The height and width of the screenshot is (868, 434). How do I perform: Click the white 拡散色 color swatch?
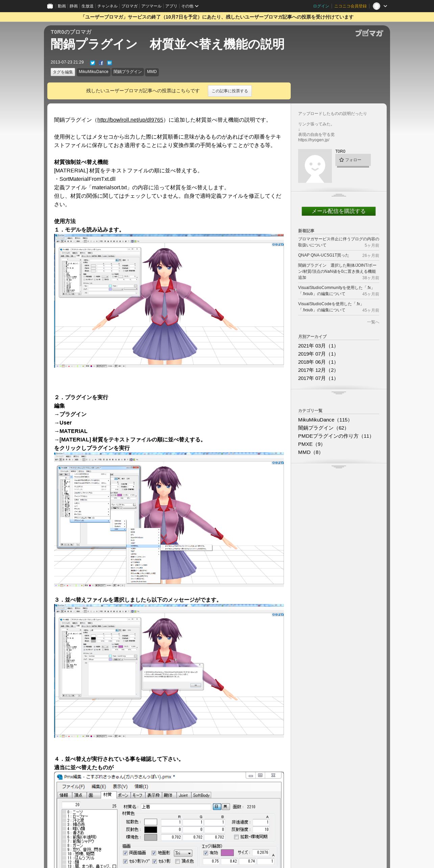pyautogui.click(x=151, y=822)
